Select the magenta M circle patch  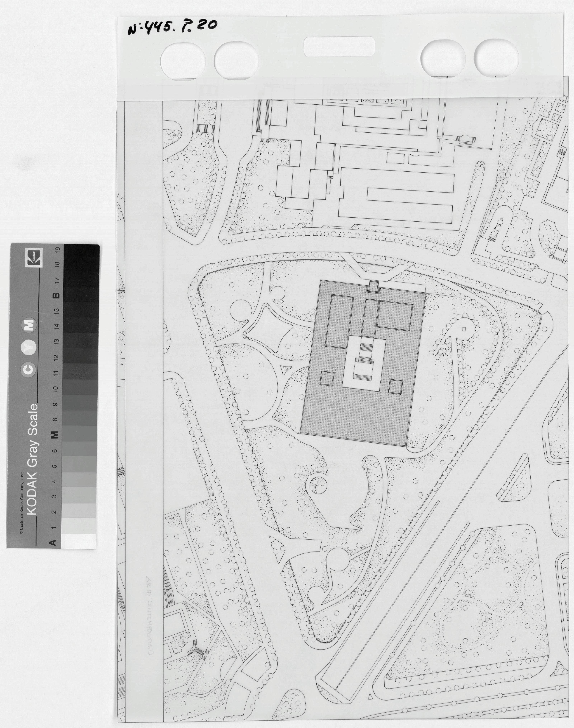click(29, 325)
